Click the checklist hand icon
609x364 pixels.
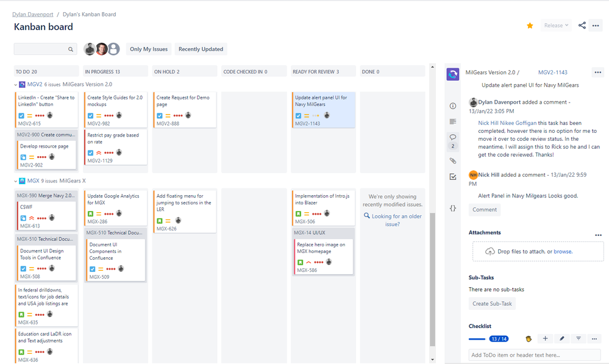click(528, 339)
